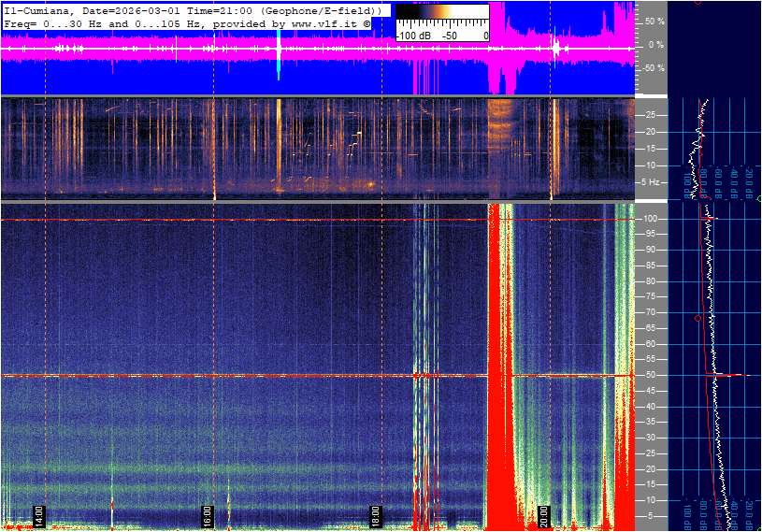Click the red circle atop the right panel
Viewport: 762px width, 532px height.
(x=697, y=2)
